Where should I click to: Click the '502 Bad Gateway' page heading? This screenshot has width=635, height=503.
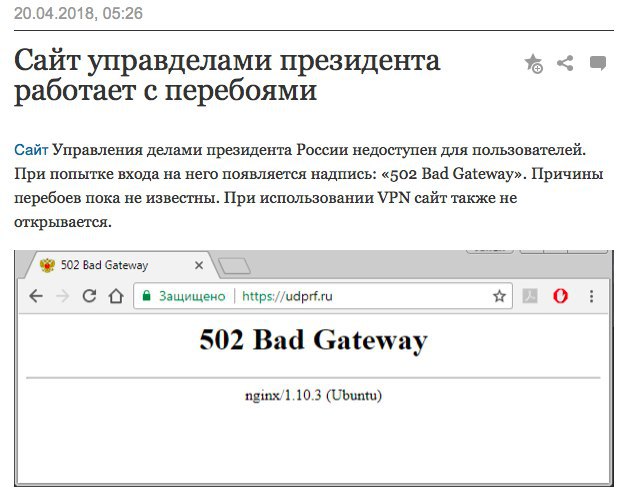point(313,340)
